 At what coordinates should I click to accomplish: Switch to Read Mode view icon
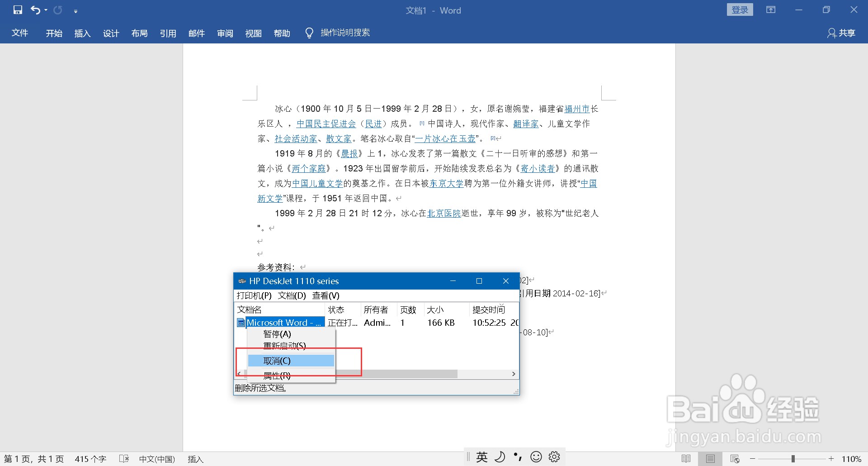(686, 459)
